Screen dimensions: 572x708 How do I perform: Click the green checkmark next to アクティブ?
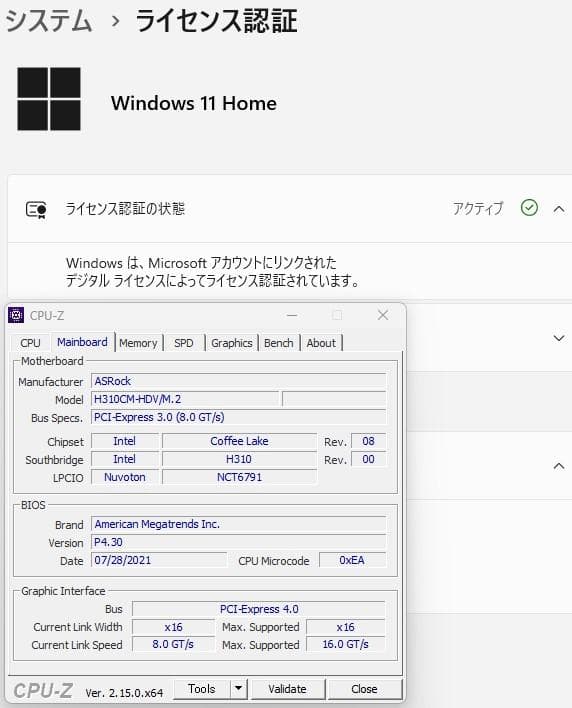[529, 208]
